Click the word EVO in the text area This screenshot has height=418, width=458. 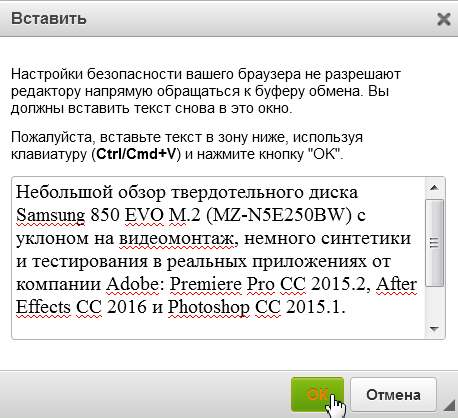click(x=144, y=215)
